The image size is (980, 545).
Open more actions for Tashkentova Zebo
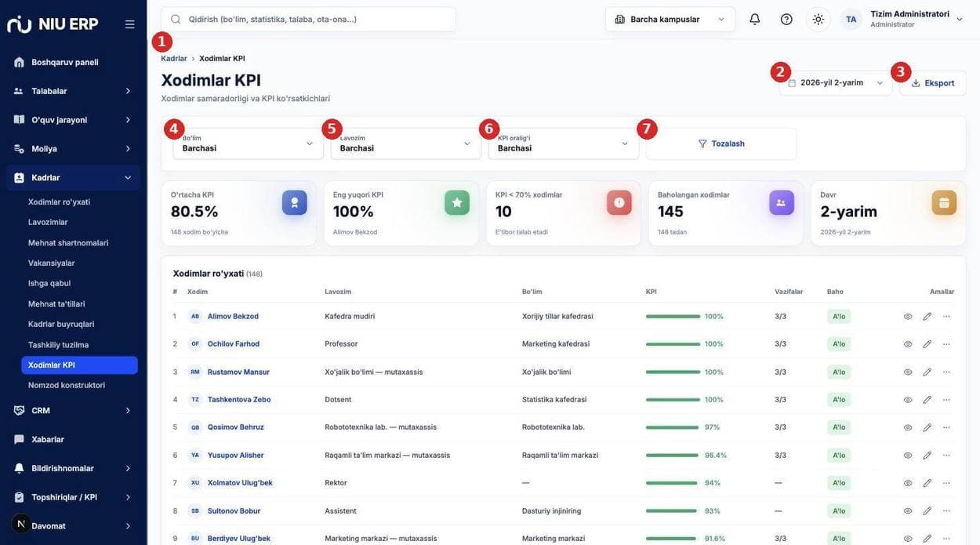pos(947,400)
